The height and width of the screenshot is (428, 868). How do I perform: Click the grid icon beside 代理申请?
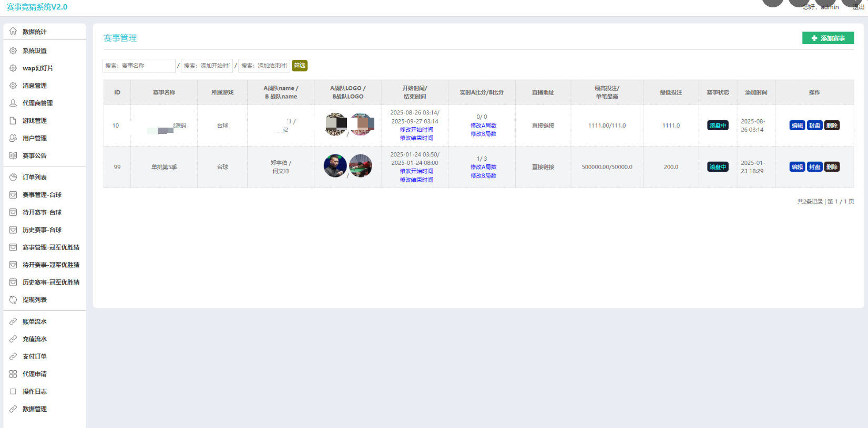(x=13, y=374)
